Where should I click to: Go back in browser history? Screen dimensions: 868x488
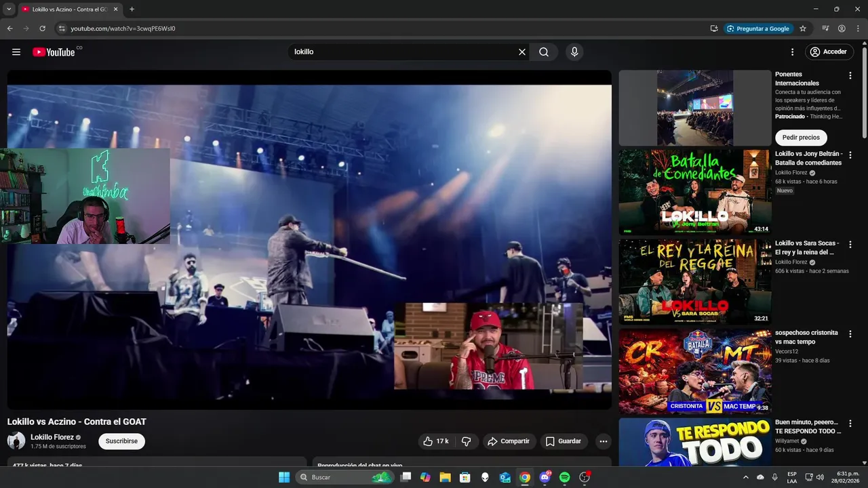[9, 28]
